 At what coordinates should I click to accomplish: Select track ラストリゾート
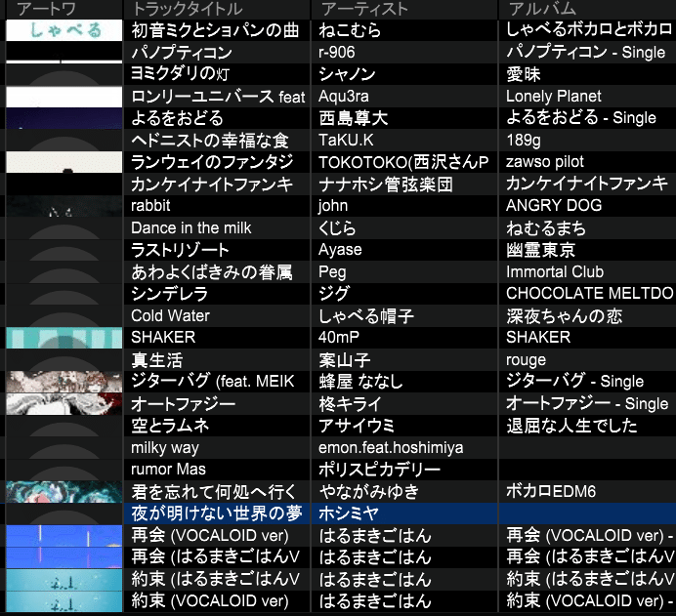(x=180, y=250)
